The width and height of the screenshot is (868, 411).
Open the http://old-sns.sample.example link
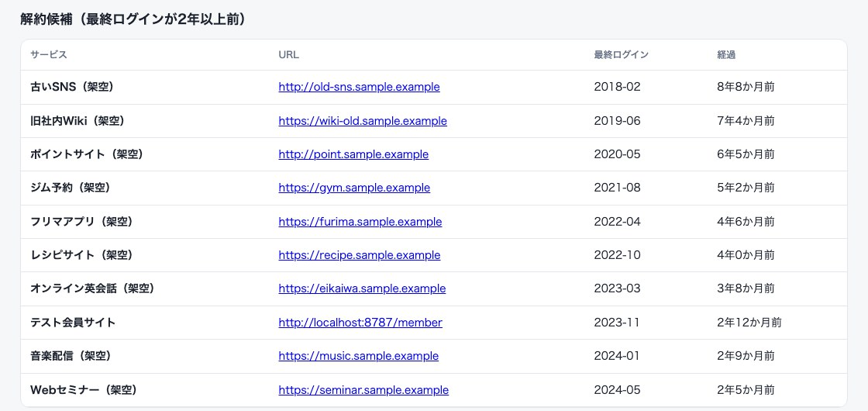point(360,87)
